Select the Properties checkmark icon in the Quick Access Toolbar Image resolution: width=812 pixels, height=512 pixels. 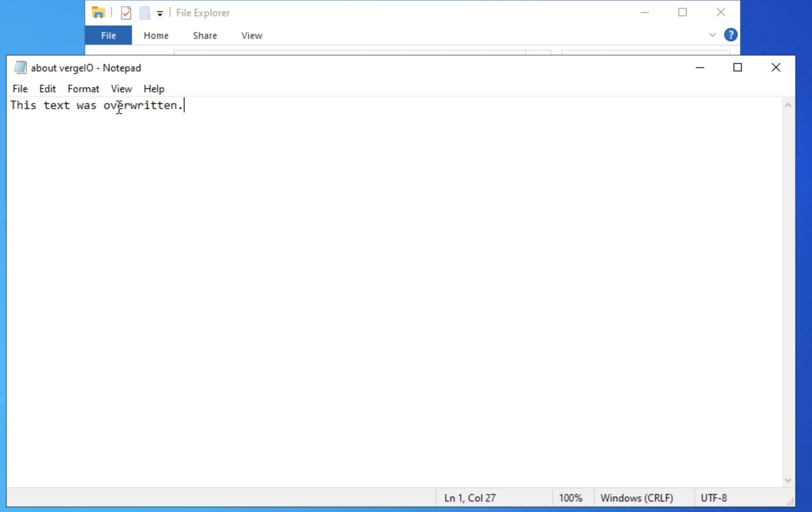pyautogui.click(x=126, y=13)
